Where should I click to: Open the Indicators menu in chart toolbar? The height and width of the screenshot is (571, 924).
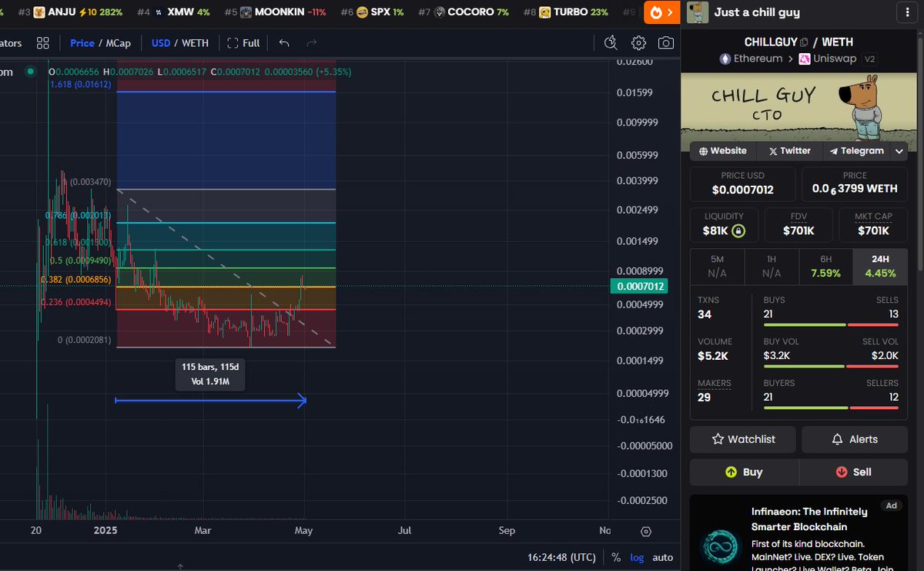(x=12, y=43)
